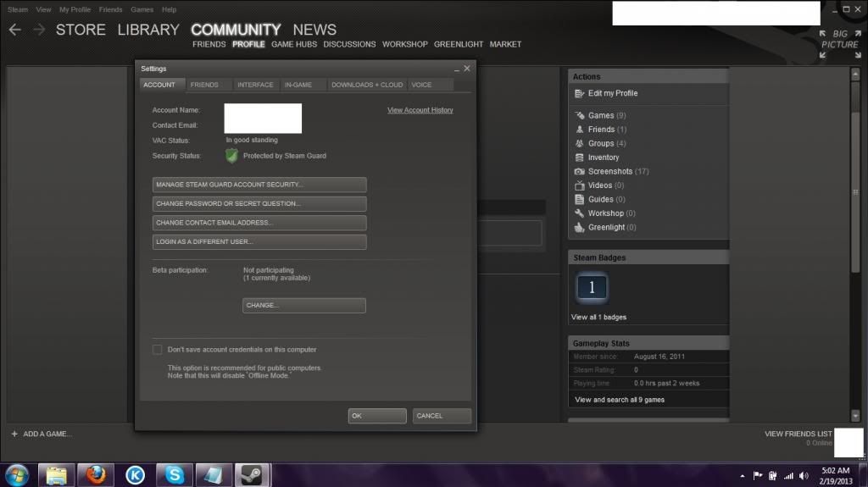
Task: Click the Guides document icon
Action: click(579, 199)
